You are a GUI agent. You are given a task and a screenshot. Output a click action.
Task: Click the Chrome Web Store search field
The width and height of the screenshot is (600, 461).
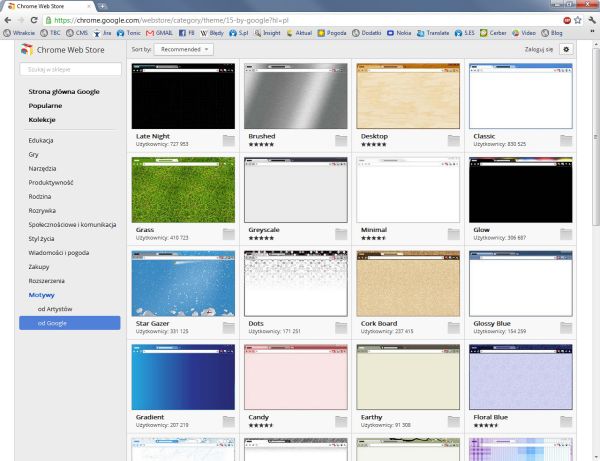click(70, 69)
